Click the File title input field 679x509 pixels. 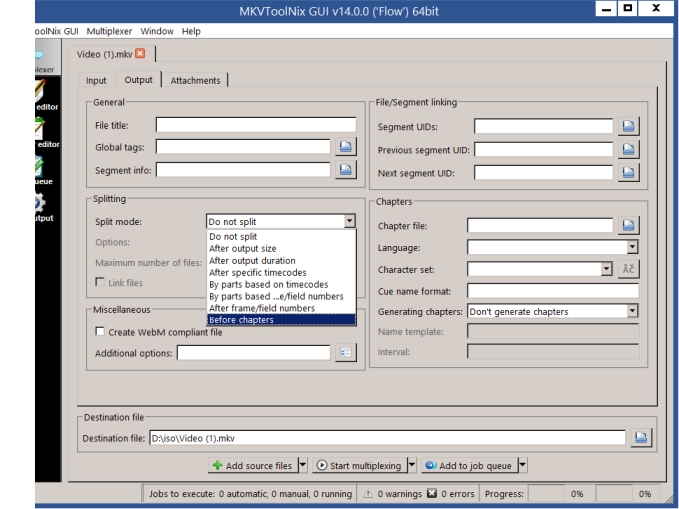[256, 125]
